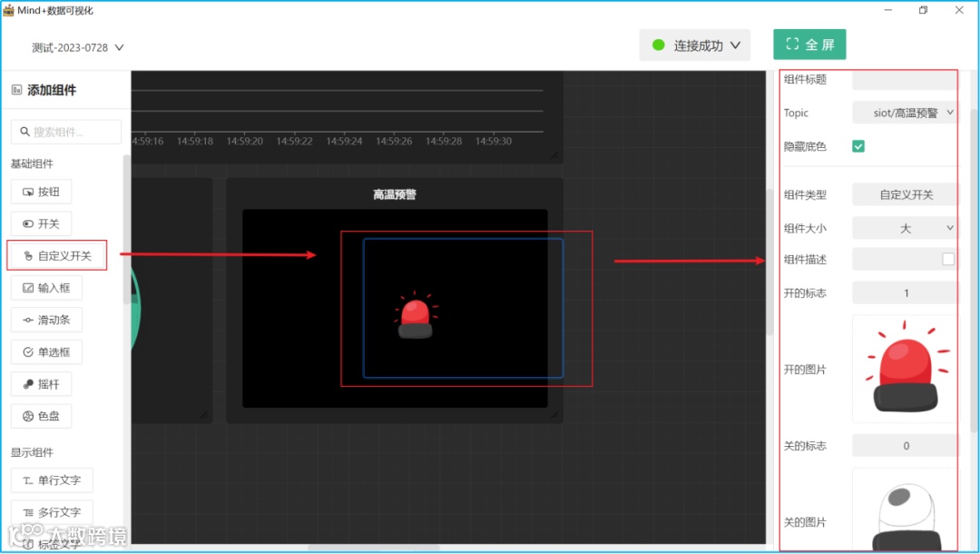Click the 滑动条 slider icon
980x554 pixels.
click(28, 321)
